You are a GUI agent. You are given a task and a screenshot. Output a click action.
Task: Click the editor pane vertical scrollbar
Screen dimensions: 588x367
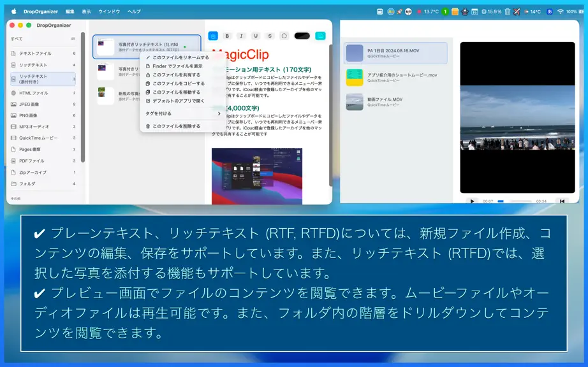(330, 115)
